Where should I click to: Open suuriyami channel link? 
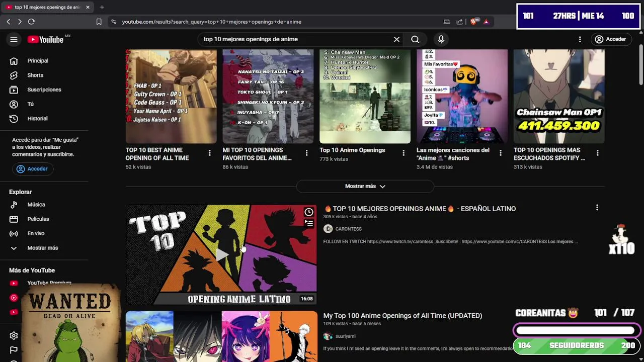click(346, 336)
